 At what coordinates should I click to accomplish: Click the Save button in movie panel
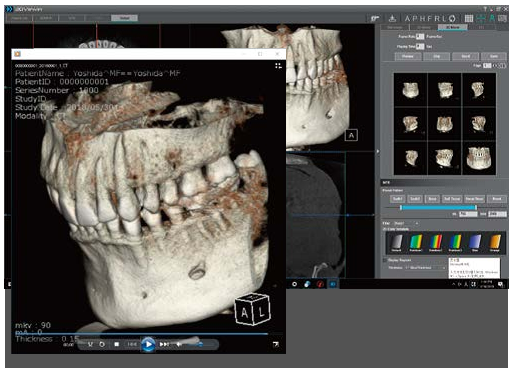tap(494, 56)
